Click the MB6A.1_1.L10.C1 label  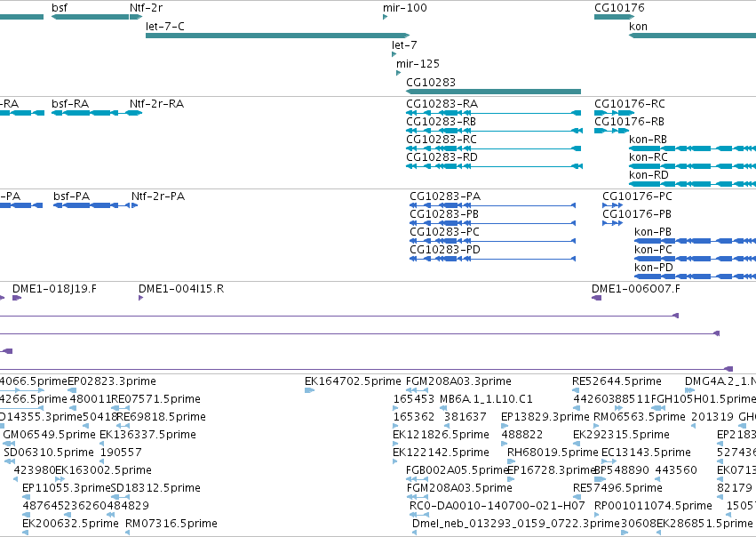coord(486,399)
